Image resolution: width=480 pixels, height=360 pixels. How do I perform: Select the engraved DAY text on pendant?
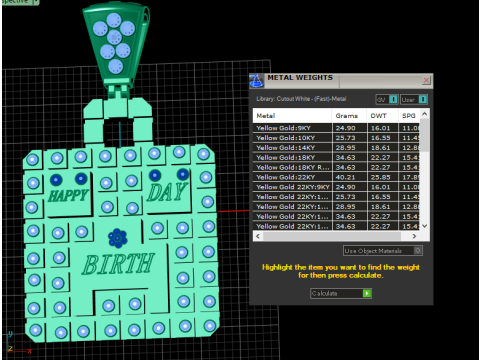pyautogui.click(x=167, y=192)
